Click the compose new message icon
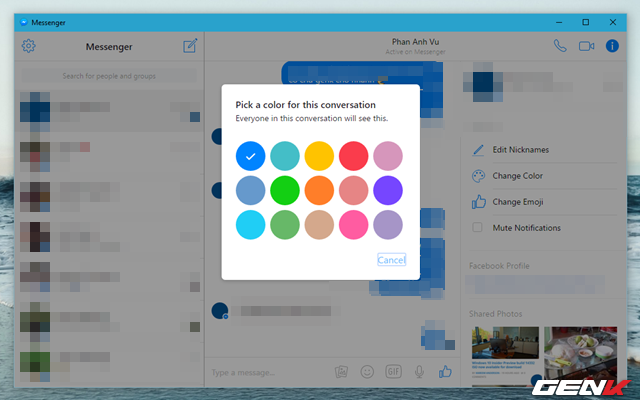This screenshot has width=640, height=400. click(190, 46)
